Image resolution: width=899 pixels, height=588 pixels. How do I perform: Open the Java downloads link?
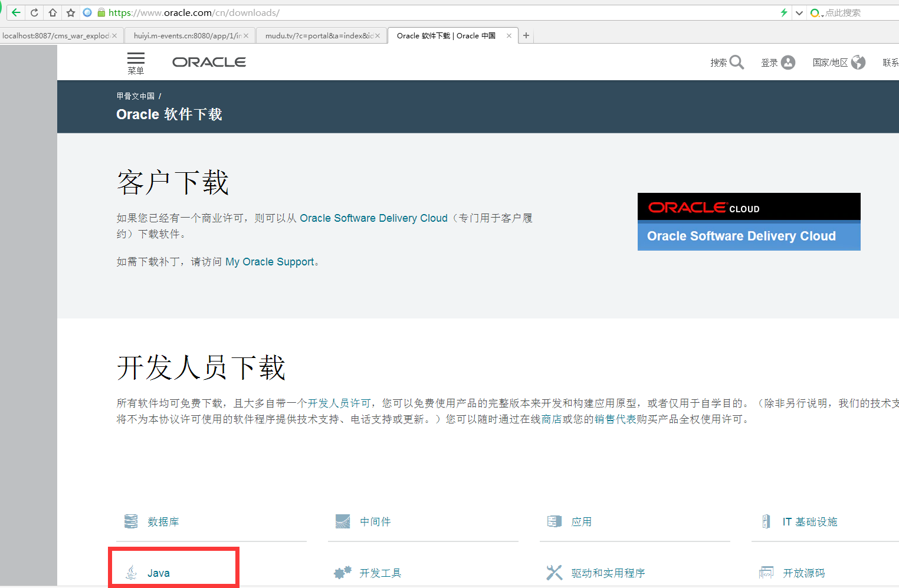click(x=159, y=573)
